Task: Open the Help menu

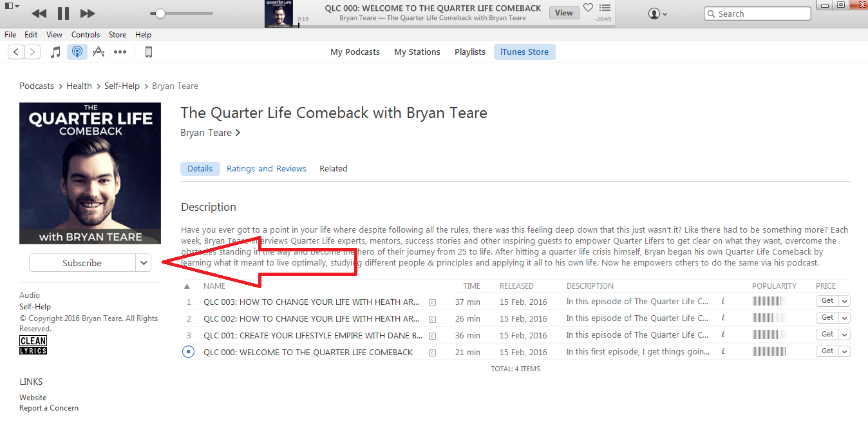Action: point(143,35)
